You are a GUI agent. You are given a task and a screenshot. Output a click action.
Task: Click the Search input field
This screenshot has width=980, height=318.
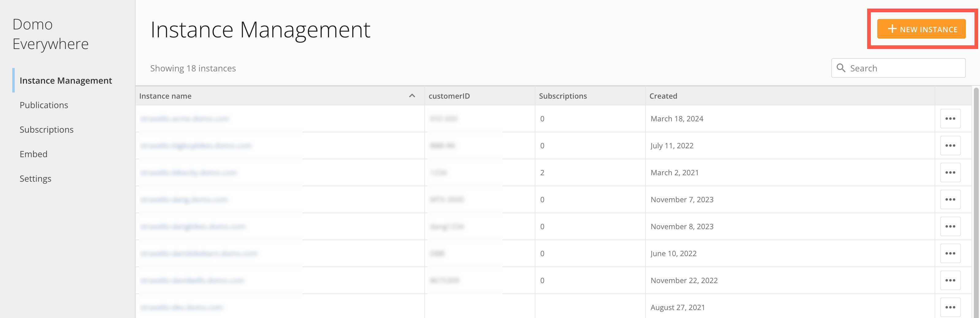pos(898,68)
